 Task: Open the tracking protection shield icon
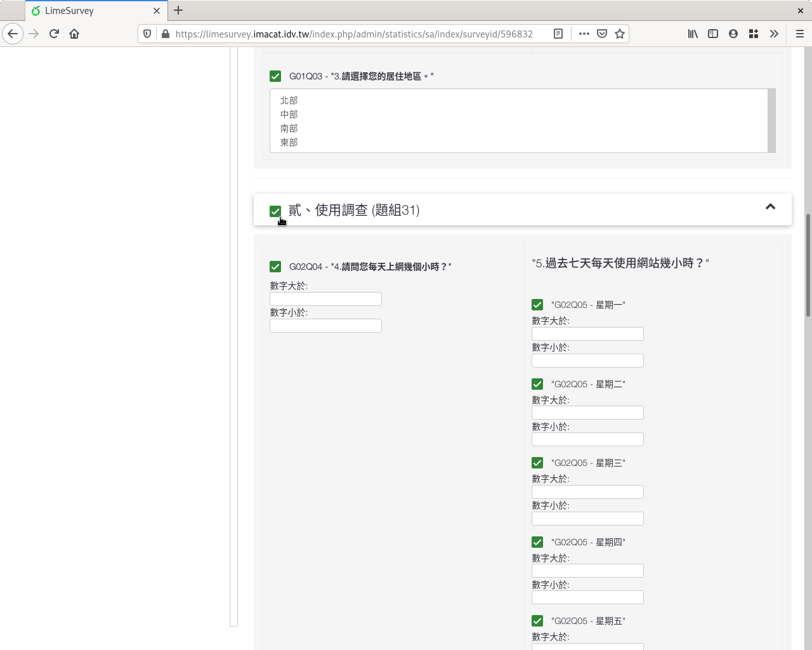coord(147,34)
